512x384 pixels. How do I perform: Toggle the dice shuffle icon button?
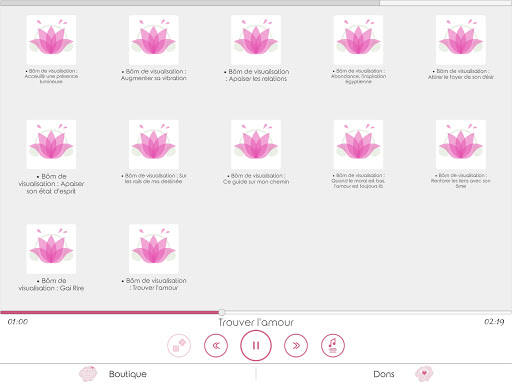coord(179,345)
